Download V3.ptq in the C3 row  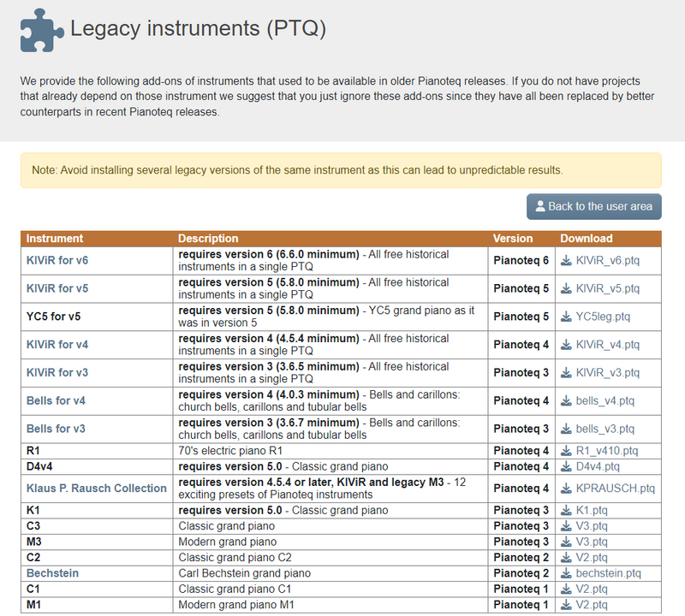(x=592, y=526)
